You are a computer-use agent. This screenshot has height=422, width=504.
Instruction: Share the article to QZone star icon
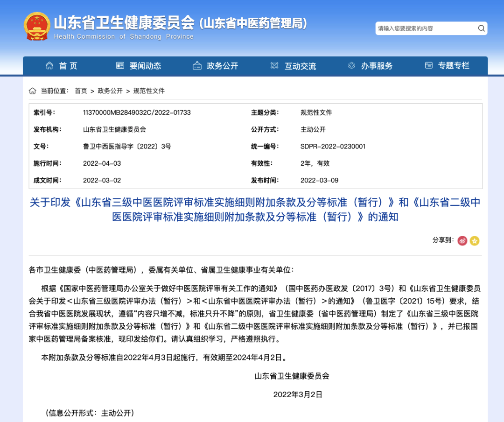point(475,240)
